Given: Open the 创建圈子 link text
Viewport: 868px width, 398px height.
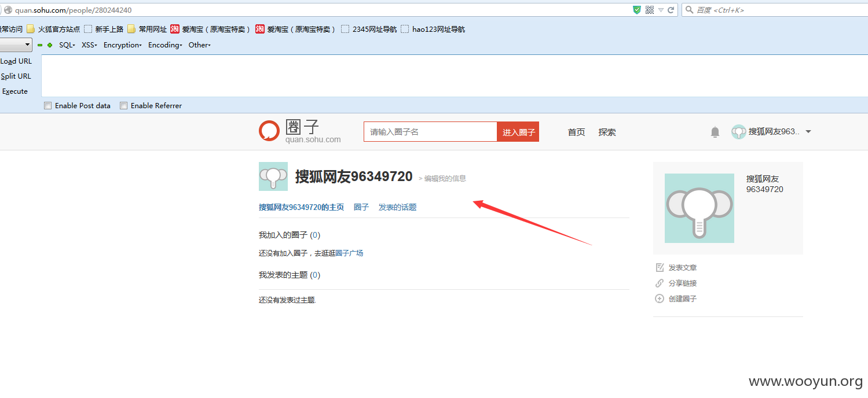Looking at the screenshot, I should (x=683, y=298).
